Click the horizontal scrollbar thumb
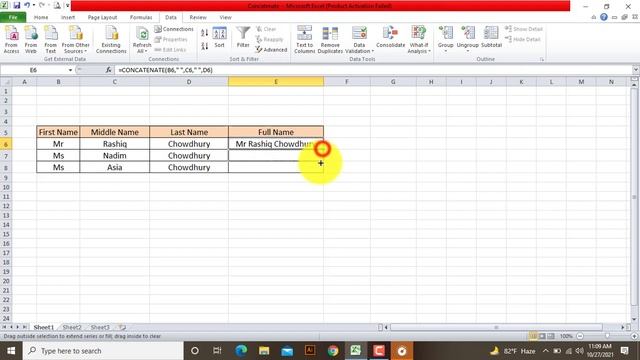Viewport: 640px width, 360px height. (496, 327)
